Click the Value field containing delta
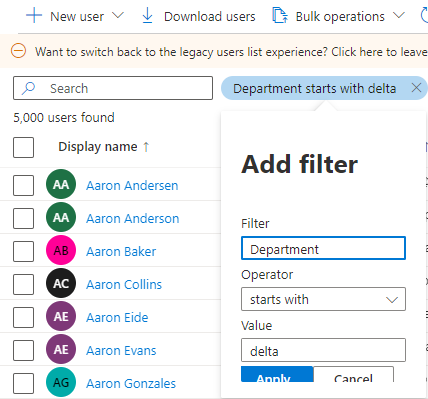The height and width of the screenshot is (399, 428). [x=323, y=350]
